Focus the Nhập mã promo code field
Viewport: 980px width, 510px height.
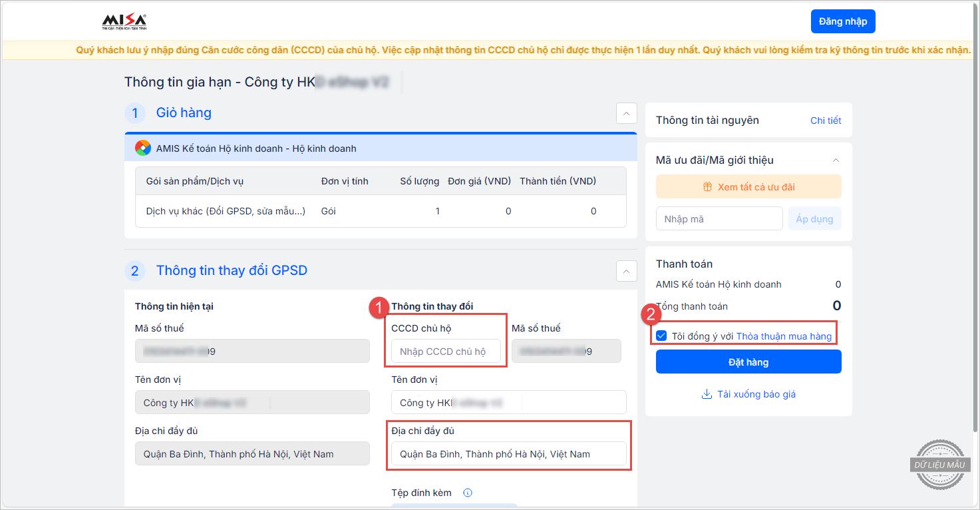(719, 218)
